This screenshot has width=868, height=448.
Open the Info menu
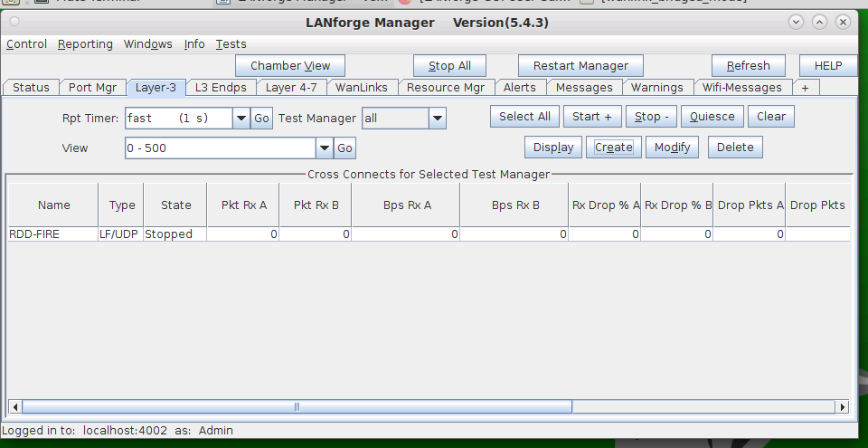click(x=194, y=43)
